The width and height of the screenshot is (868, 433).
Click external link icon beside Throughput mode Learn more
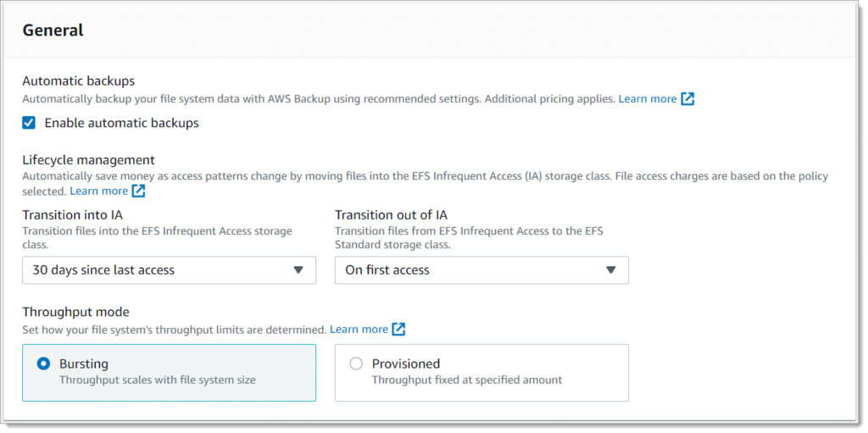coord(398,329)
